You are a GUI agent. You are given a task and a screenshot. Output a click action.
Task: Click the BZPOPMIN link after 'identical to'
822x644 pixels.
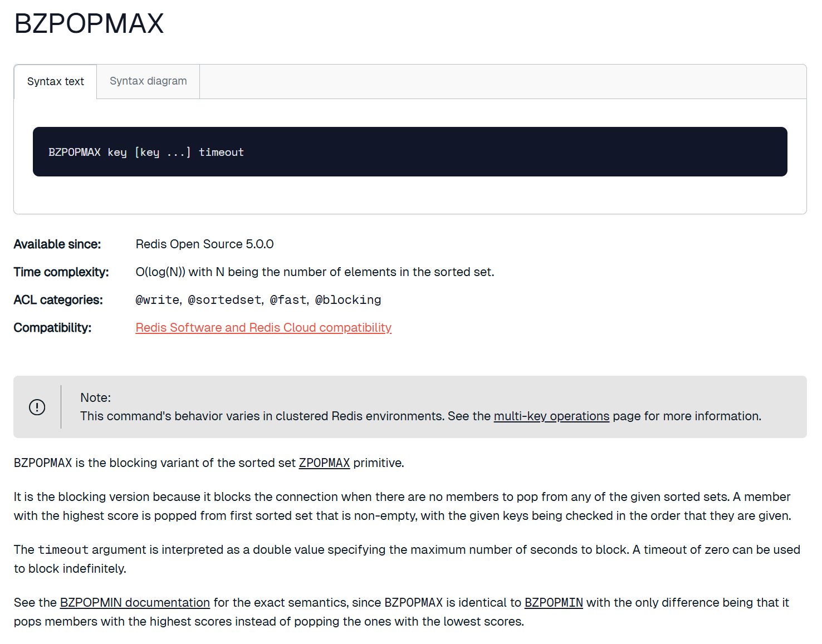point(554,603)
